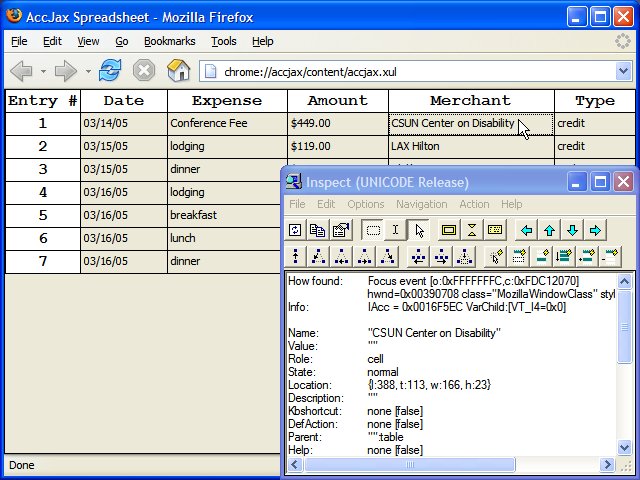
Task: Click the cyan up arrow navigation icon
Action: [x=549, y=230]
